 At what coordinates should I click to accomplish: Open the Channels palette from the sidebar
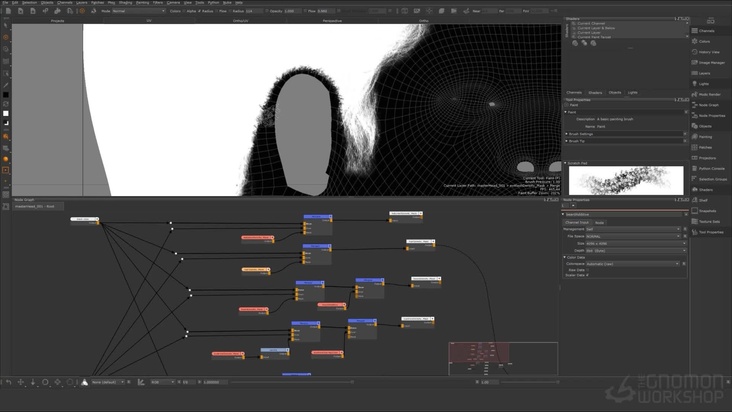pos(706,31)
